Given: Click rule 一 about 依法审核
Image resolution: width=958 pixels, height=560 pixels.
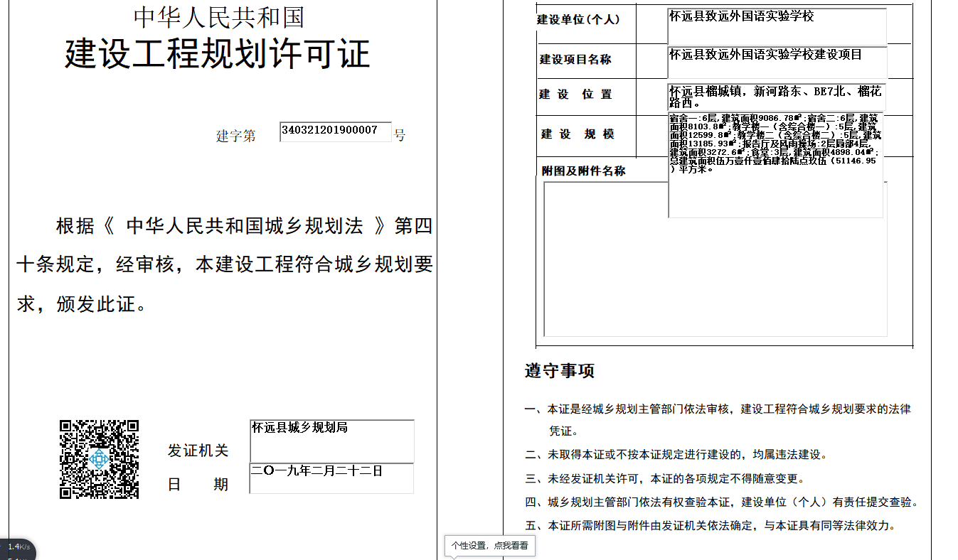Looking at the screenshot, I should coord(718,419).
